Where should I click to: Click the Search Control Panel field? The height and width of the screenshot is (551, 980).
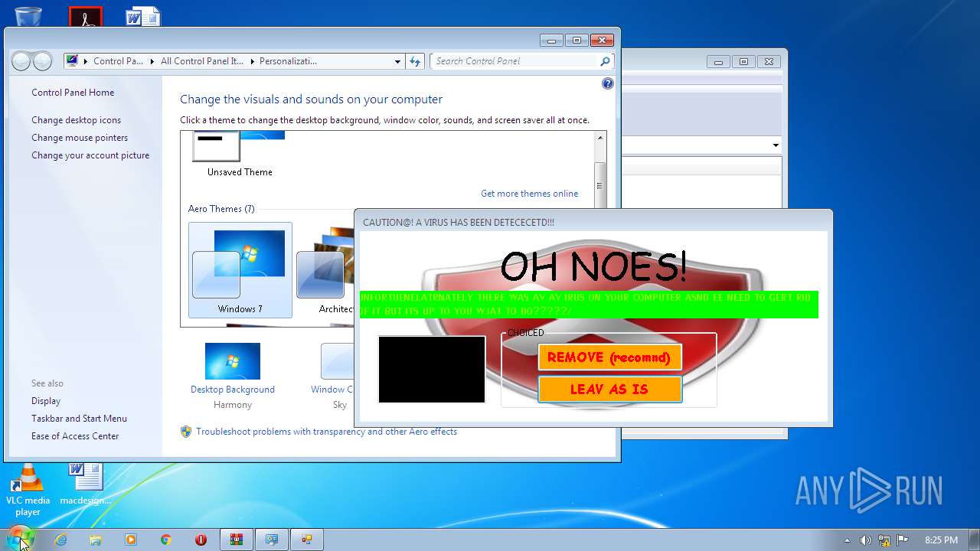514,61
